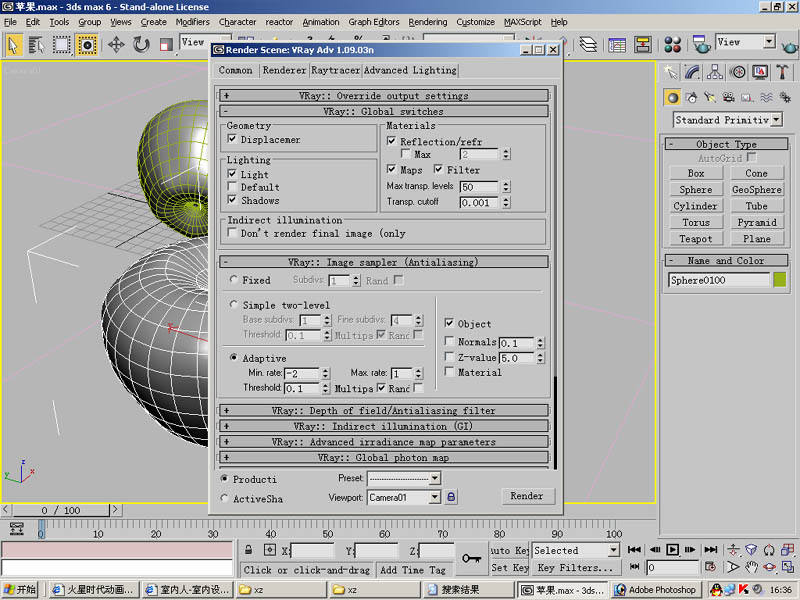Image resolution: width=800 pixels, height=600 pixels.
Task: Expand VRay Indirect illumination (GI) rollout
Action: [x=384, y=426]
